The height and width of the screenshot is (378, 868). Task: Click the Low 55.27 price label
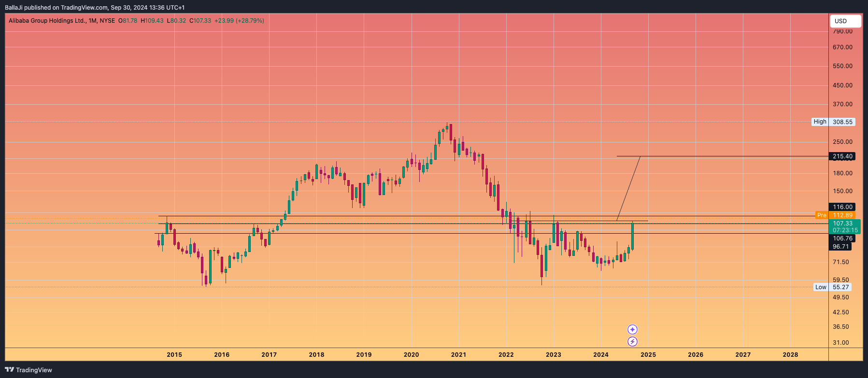click(x=833, y=287)
